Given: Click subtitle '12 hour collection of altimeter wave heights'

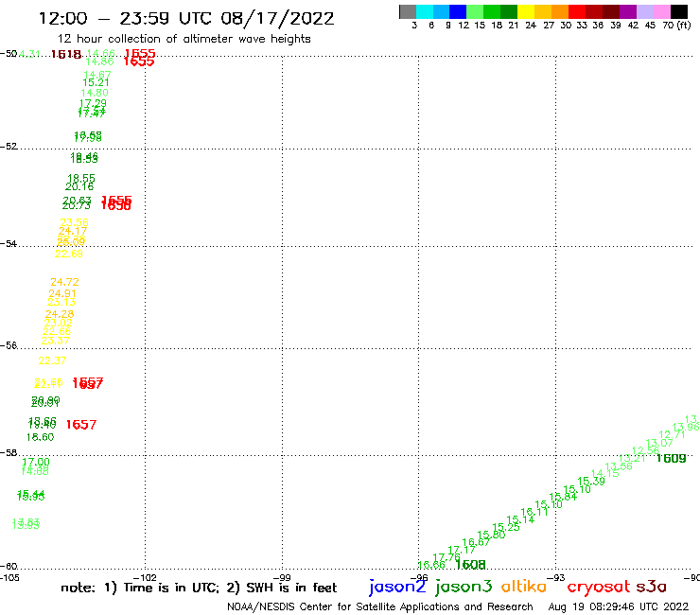Looking at the screenshot, I should 184,39.
